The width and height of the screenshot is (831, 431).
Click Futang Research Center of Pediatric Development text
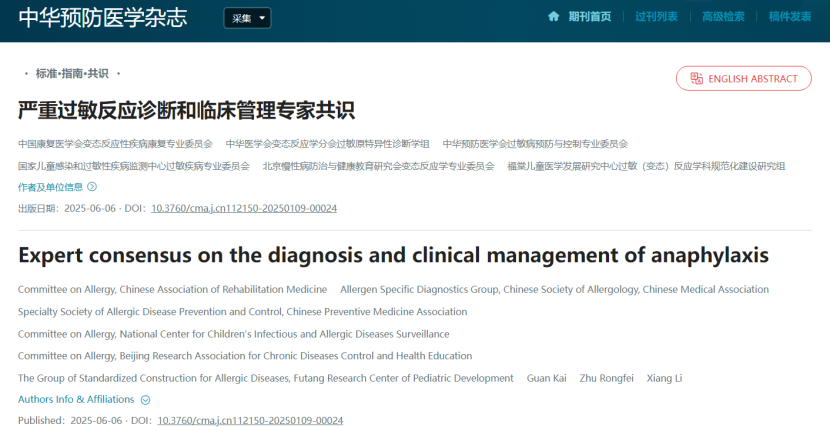point(266,378)
